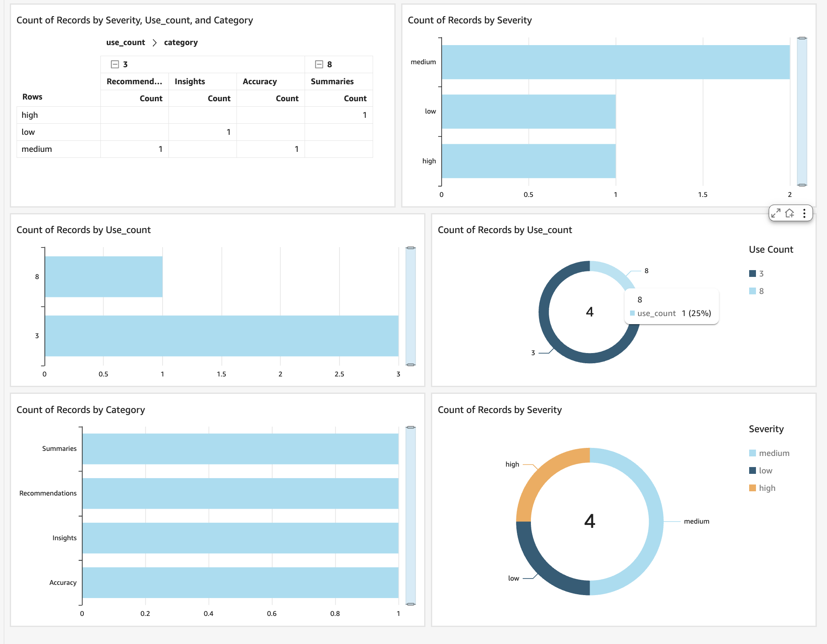The image size is (827, 644).
Task: Click the Recommend... column header in pivot table
Action: pyautogui.click(x=134, y=81)
